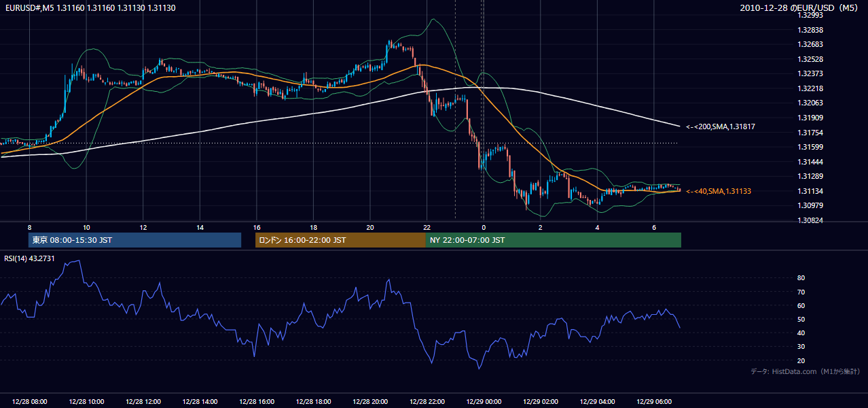Click RSI scale value 50
Screen dimensions: 868x408
tap(801, 319)
